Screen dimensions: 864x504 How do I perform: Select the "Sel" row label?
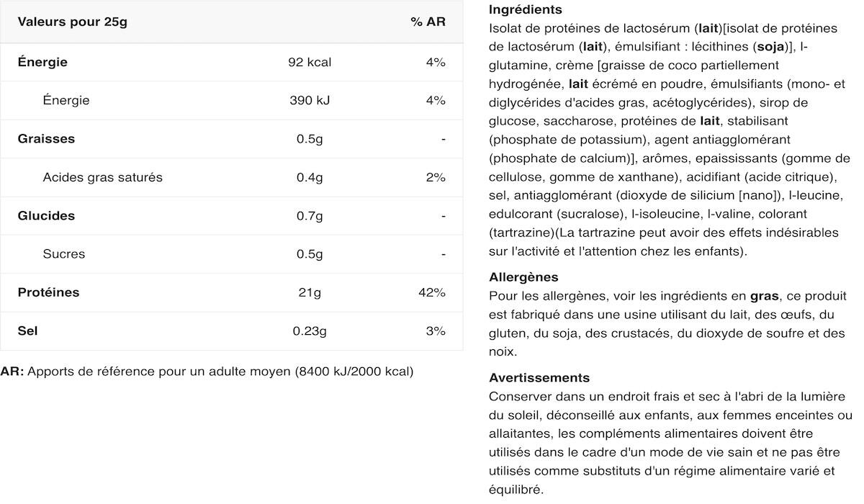coord(27,330)
